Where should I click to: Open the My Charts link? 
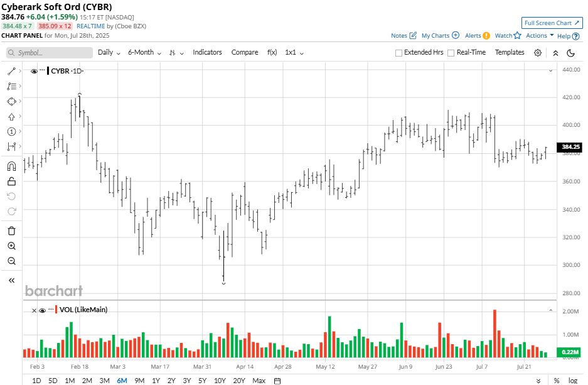[436, 36]
